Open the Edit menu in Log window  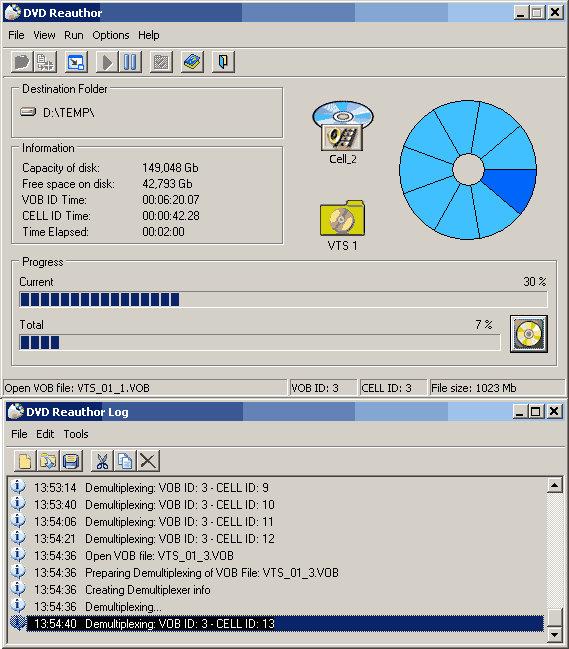point(45,434)
